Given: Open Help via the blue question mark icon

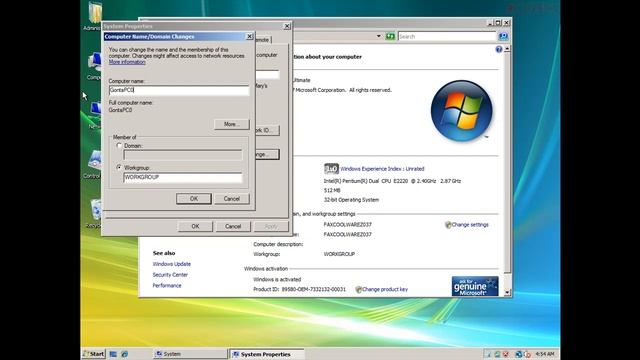Looking at the screenshot, I should pyautogui.click(x=499, y=49).
